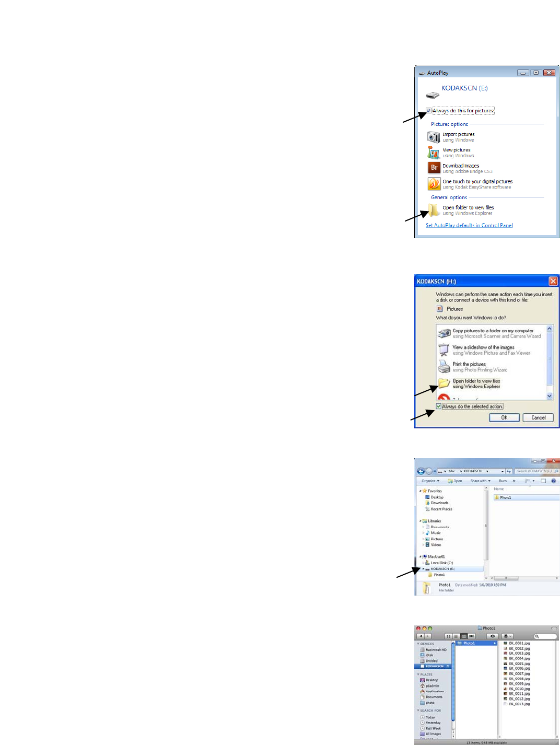Toggle Always do the selected action checkbox
Viewport: 560px width, 745px height.
coord(439,406)
